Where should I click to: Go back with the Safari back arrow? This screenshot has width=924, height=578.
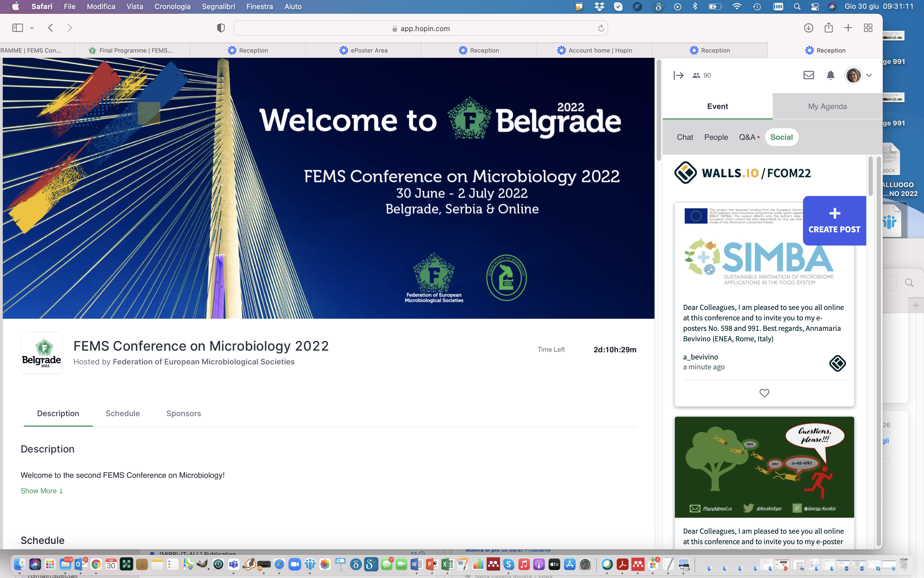pyautogui.click(x=50, y=28)
